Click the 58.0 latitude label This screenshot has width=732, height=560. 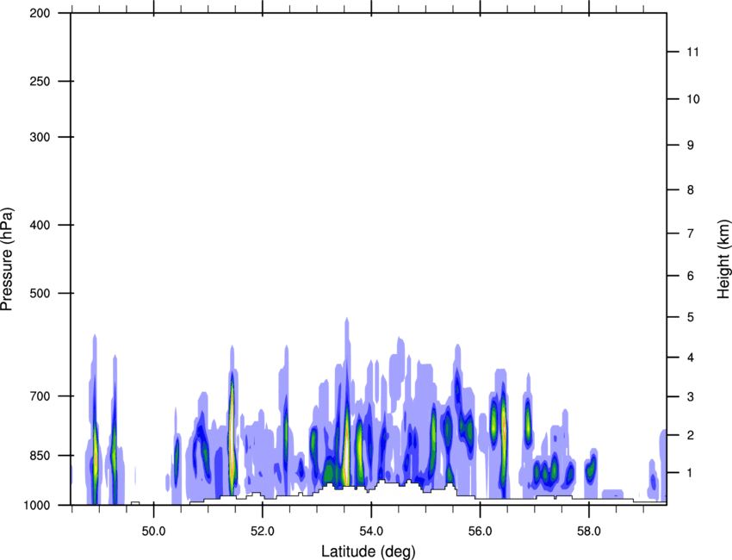(x=589, y=532)
